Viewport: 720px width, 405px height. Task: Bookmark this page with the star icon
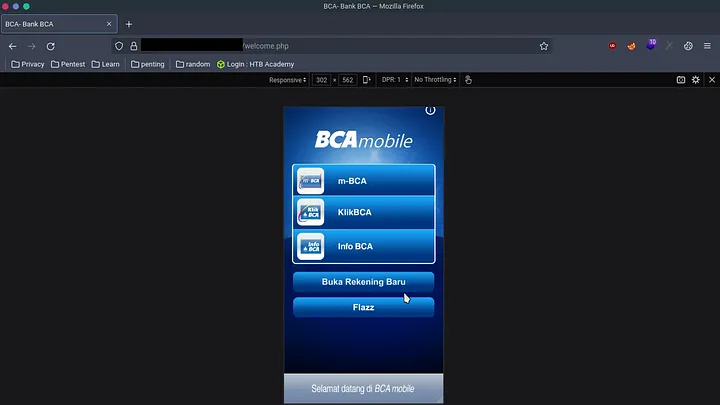point(544,46)
